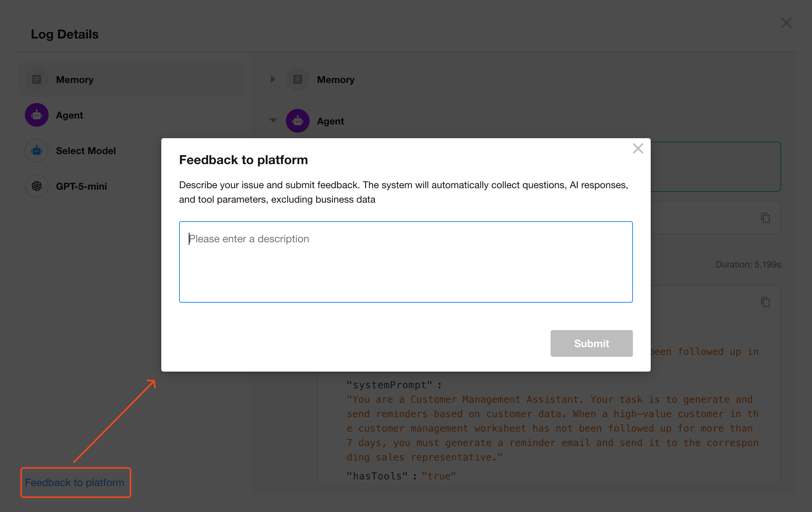Copy the lower JSON block content
812x512 pixels.
pos(765,302)
